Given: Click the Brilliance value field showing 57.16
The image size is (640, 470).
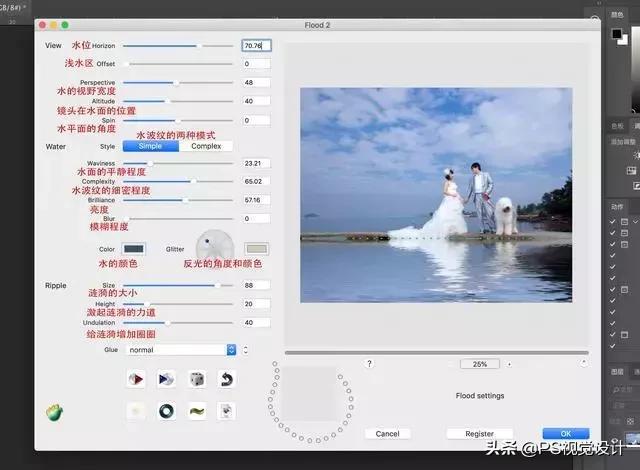Looking at the screenshot, I should click(x=256, y=200).
